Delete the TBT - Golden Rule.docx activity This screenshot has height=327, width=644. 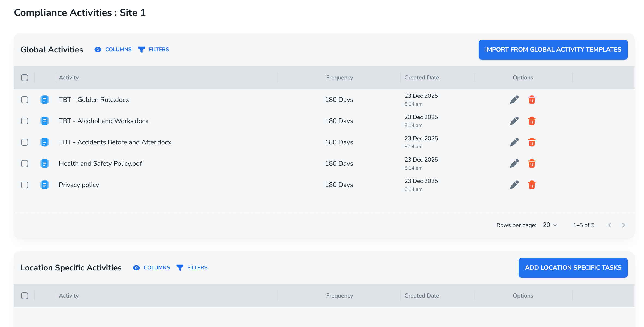[x=532, y=100]
